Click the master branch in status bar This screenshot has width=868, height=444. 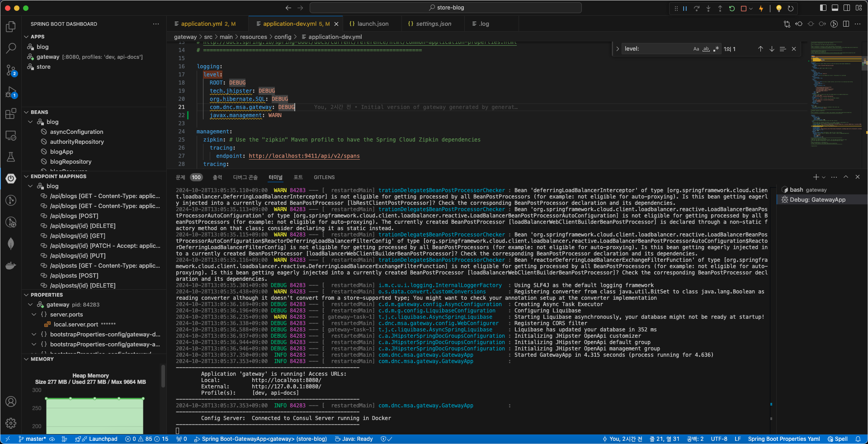(x=35, y=439)
